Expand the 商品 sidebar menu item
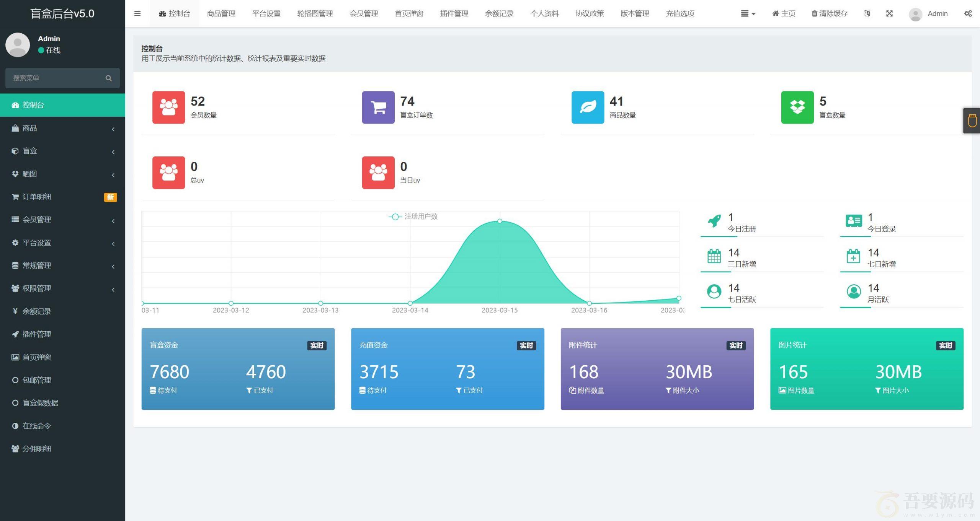Screen dimensions: 980x521 [62, 128]
